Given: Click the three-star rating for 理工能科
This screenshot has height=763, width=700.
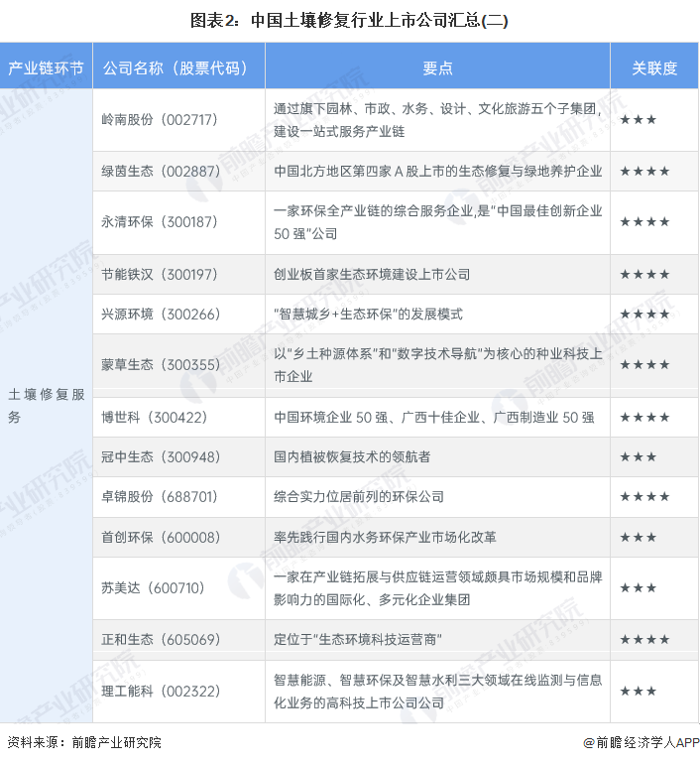Looking at the screenshot, I should (638, 691).
